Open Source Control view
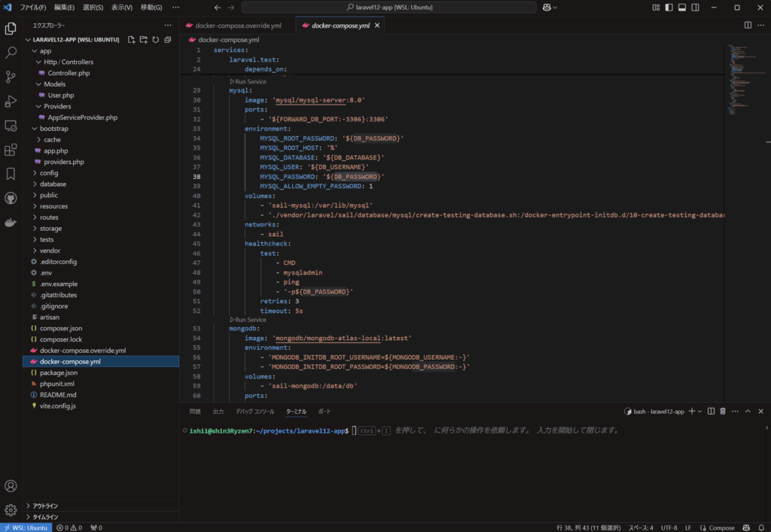 tap(11, 77)
